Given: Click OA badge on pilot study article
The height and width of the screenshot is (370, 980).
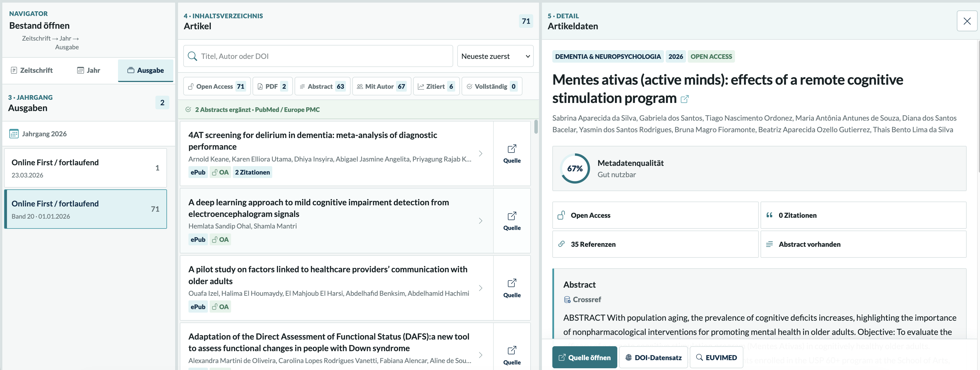Looking at the screenshot, I should tap(220, 307).
